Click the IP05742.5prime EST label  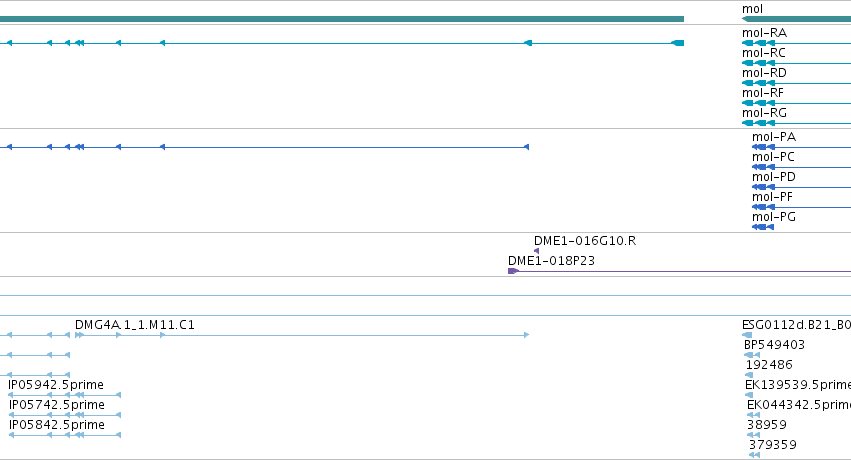tap(57, 405)
